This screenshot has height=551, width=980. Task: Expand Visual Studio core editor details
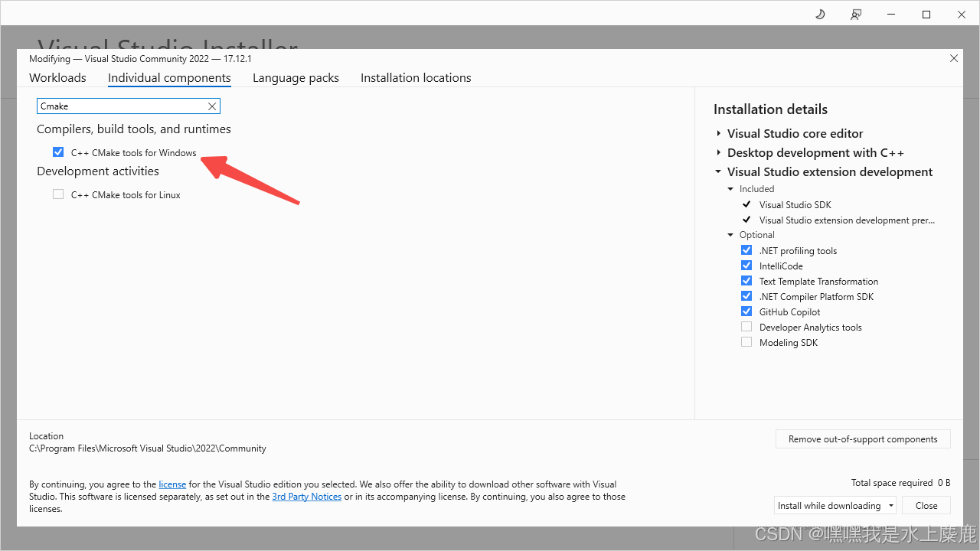(719, 133)
